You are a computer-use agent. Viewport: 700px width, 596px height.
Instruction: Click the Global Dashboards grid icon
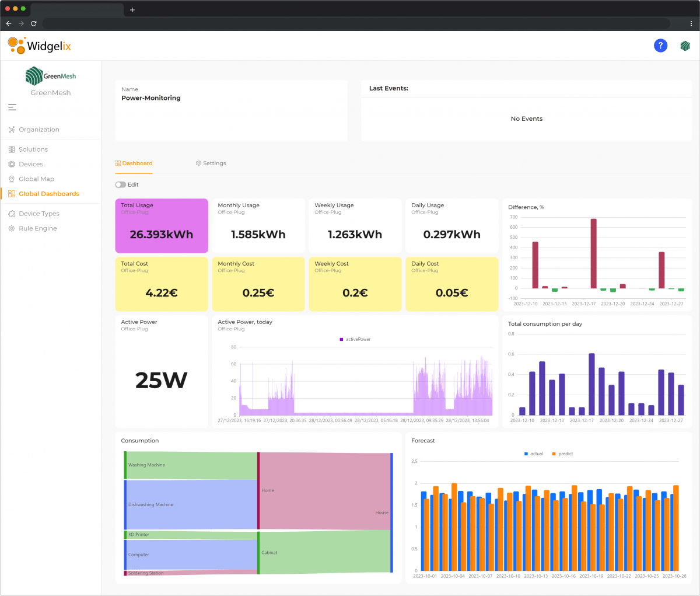click(12, 194)
